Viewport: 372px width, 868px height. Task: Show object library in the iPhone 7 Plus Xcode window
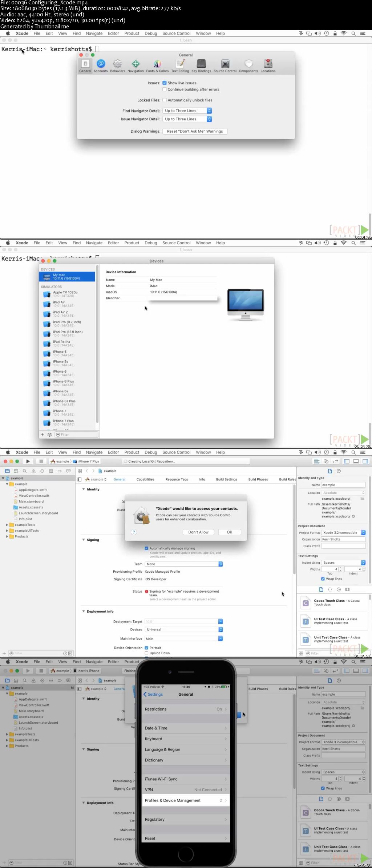pyautogui.click(x=339, y=589)
